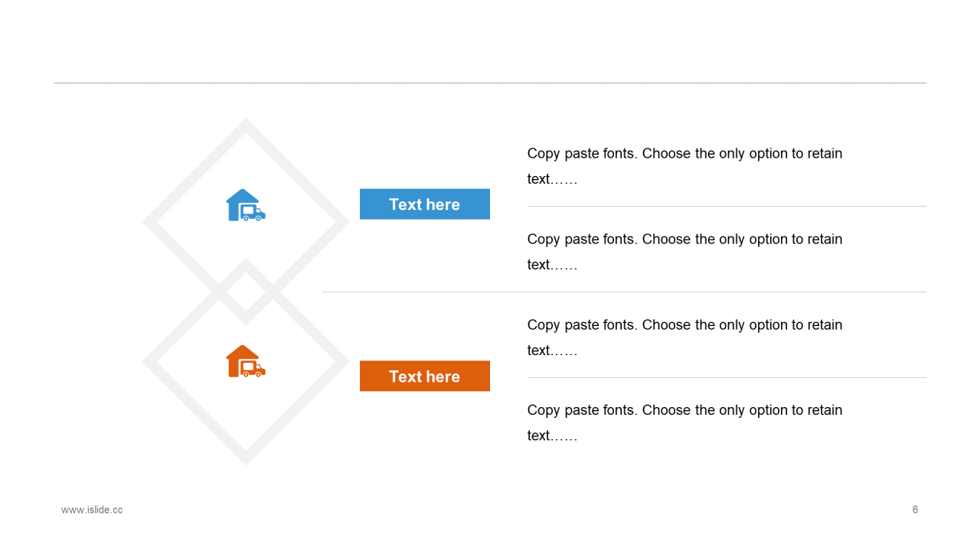Select the third Copy paste fonts paragraph
Viewport: 980px width, 551px height.
click(x=685, y=337)
